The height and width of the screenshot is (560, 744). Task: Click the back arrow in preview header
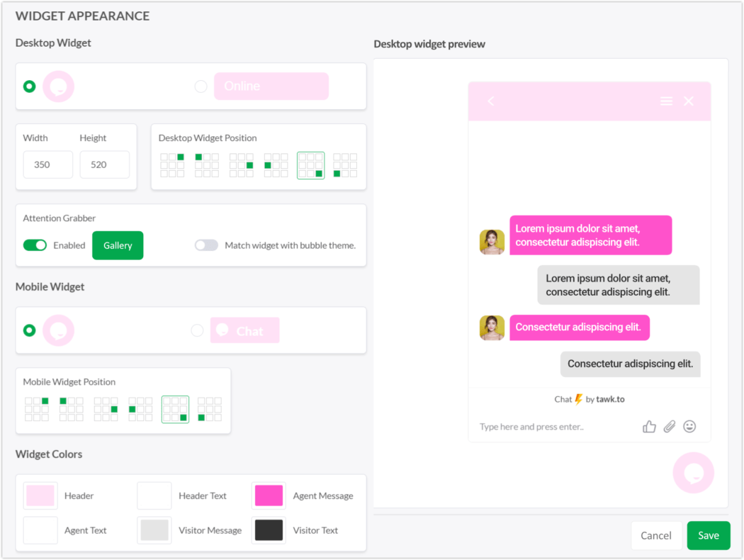(491, 101)
